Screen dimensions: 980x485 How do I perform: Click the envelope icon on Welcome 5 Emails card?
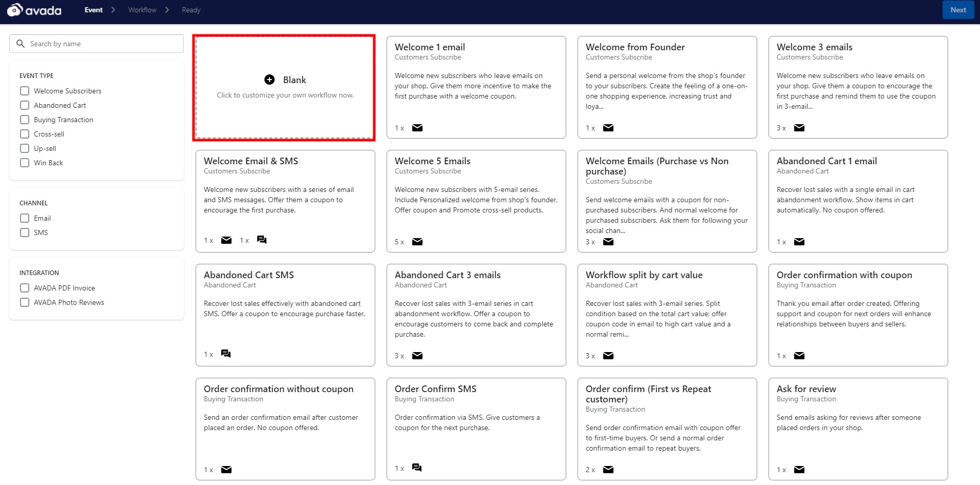(417, 242)
